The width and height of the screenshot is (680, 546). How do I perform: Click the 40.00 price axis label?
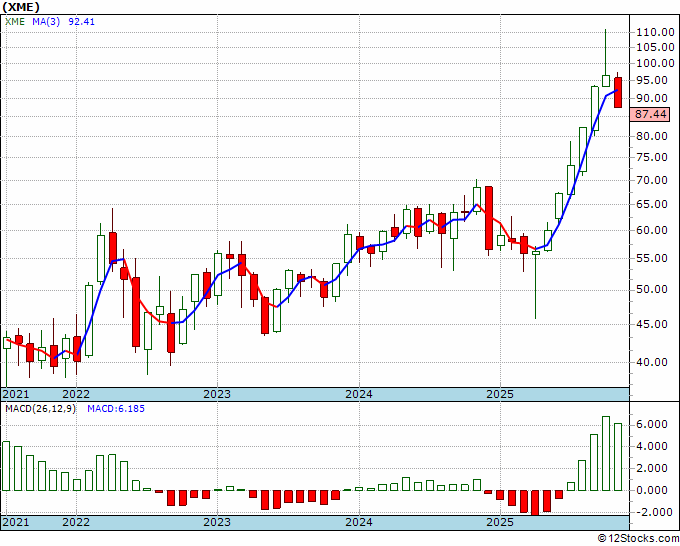tap(652, 362)
